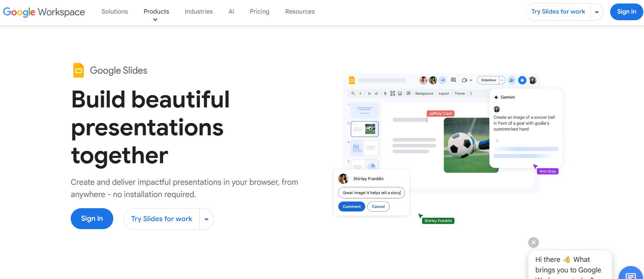644x279 pixels.
Task: Click the add comment icon in the mockup toolbar
Action: click(408, 93)
